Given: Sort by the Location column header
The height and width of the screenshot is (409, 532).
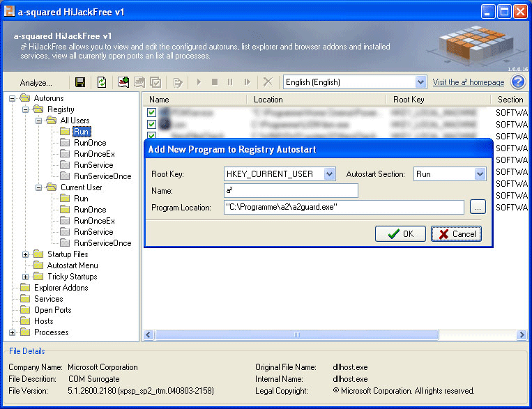Looking at the screenshot, I should 317,100.
